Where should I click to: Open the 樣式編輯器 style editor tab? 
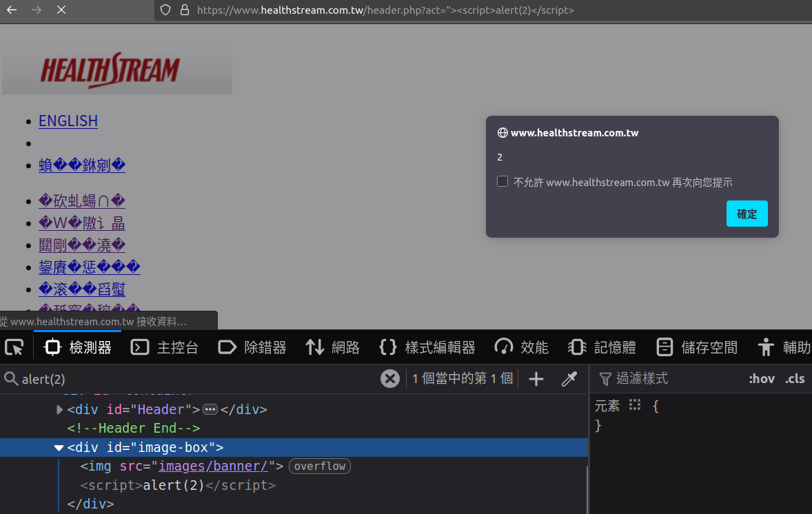(427, 347)
